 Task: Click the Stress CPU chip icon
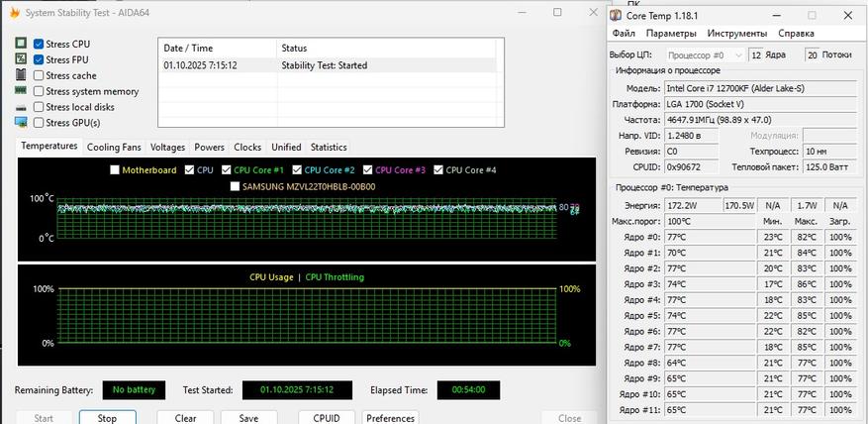point(21,44)
